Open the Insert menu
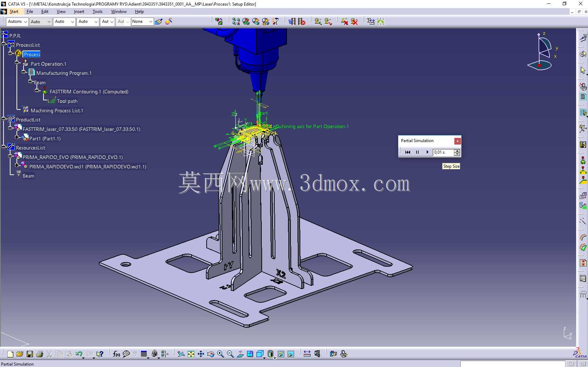 point(79,12)
